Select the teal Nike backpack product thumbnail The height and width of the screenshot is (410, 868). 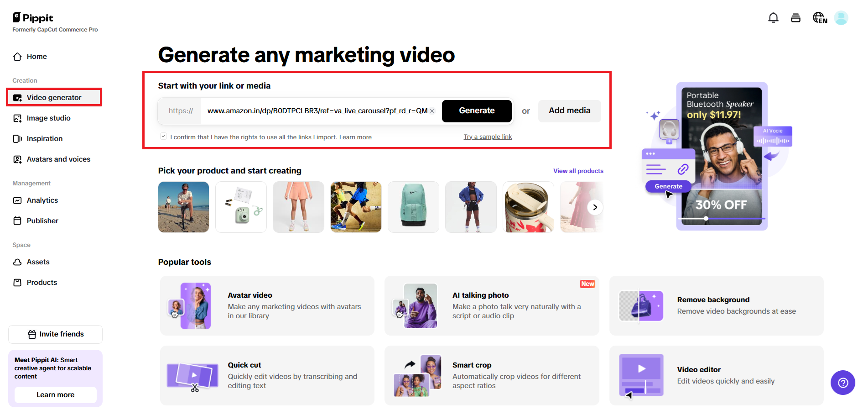point(413,207)
